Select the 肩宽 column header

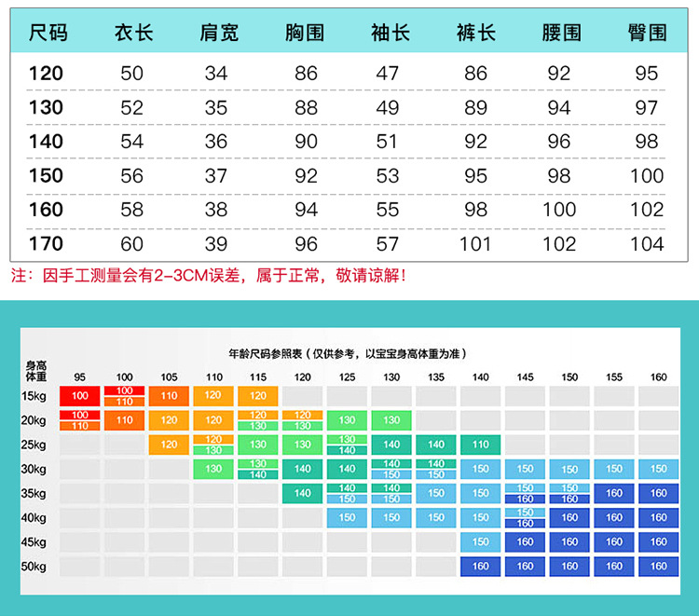(x=219, y=33)
